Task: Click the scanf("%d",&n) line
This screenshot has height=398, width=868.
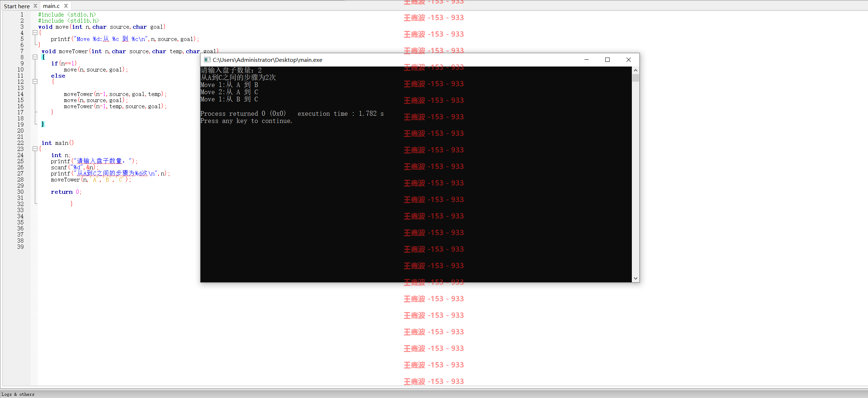Action: click(x=74, y=168)
